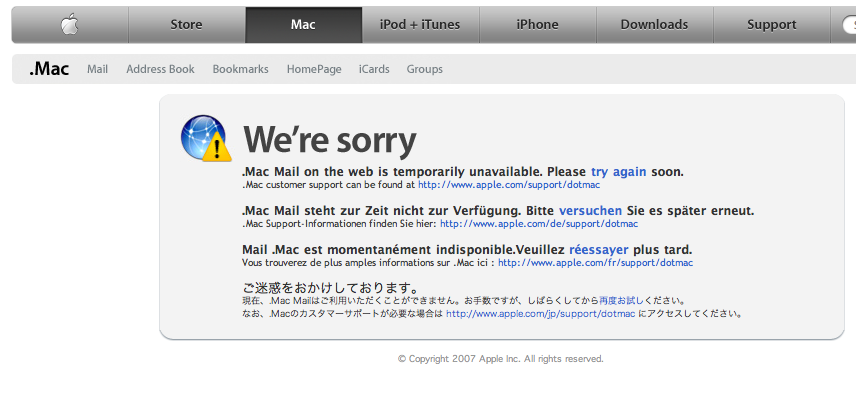The height and width of the screenshot is (411, 856).
Task: Open Address Book in .Mac bar
Action: click(x=160, y=69)
